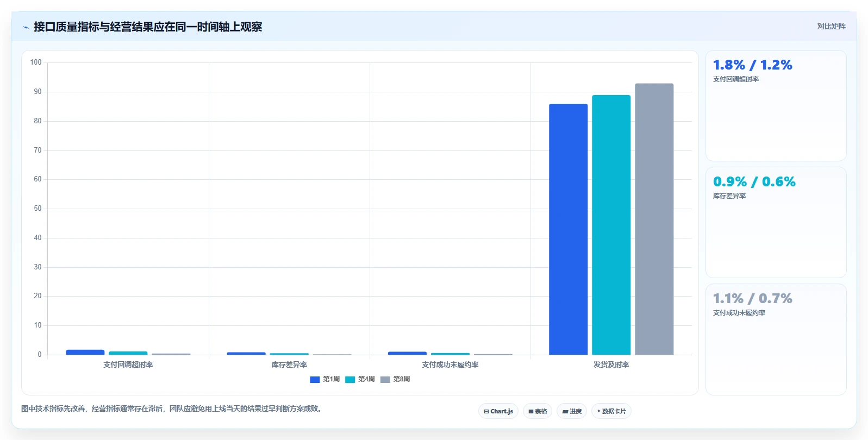The height and width of the screenshot is (440, 868).
Task: Click the 0.9% / 0.6% value card
Action: [776, 222]
